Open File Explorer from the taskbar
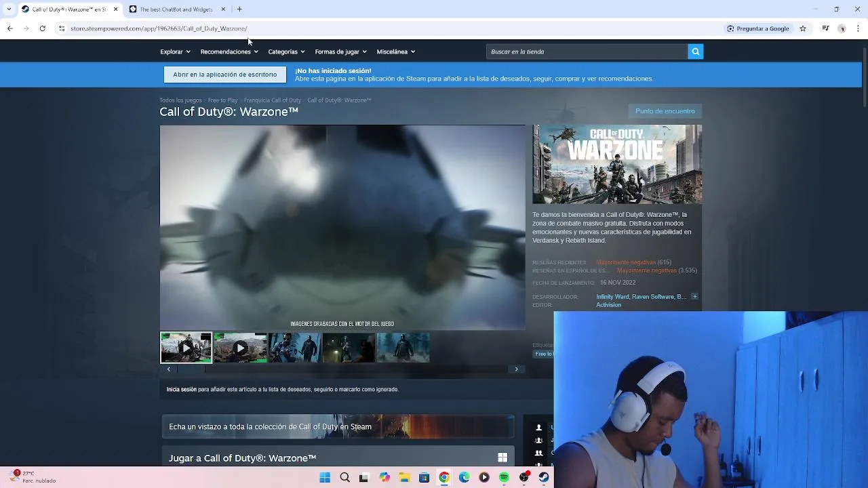The height and width of the screenshot is (488, 868). click(404, 478)
